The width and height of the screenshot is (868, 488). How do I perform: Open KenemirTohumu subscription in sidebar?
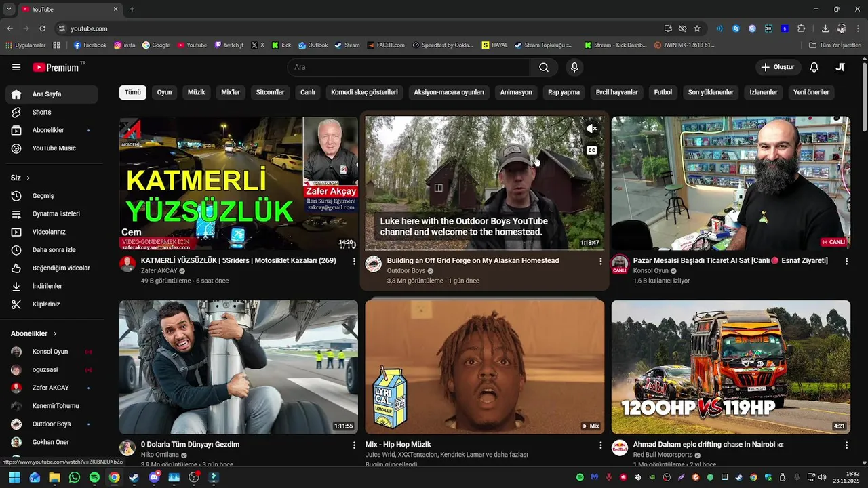(x=52, y=406)
